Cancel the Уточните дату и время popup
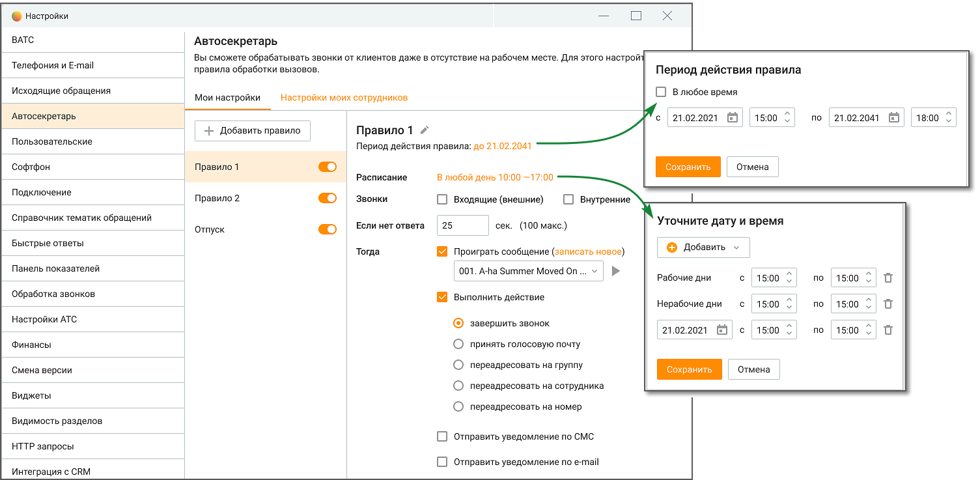This screenshot has height=480, width=980. (754, 369)
